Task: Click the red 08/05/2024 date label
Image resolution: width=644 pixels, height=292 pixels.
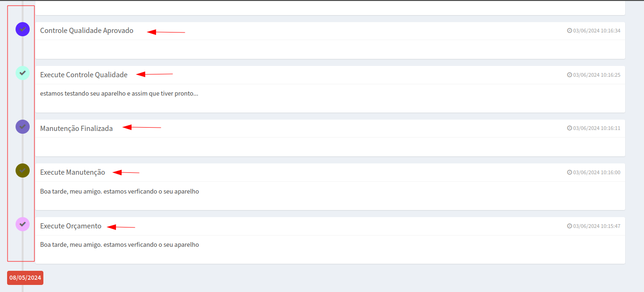Action: point(25,278)
